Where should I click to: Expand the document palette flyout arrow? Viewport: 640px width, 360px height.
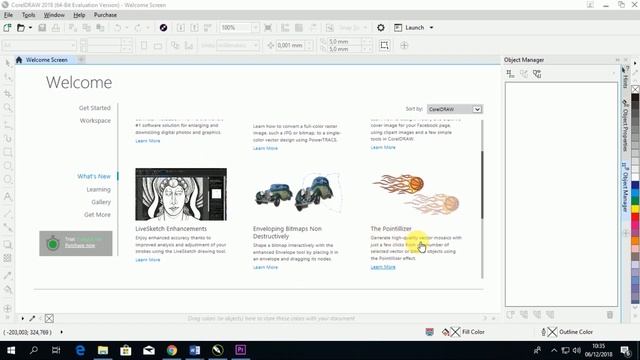coord(22,318)
